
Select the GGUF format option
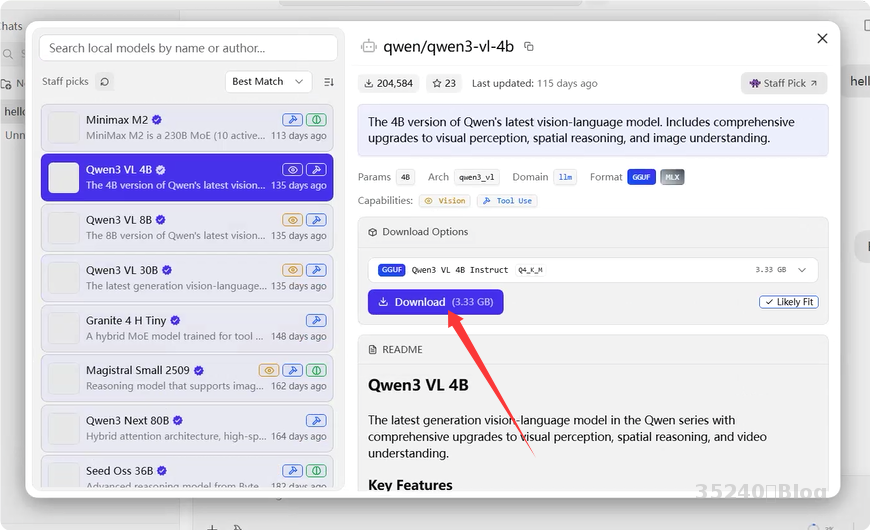point(641,177)
